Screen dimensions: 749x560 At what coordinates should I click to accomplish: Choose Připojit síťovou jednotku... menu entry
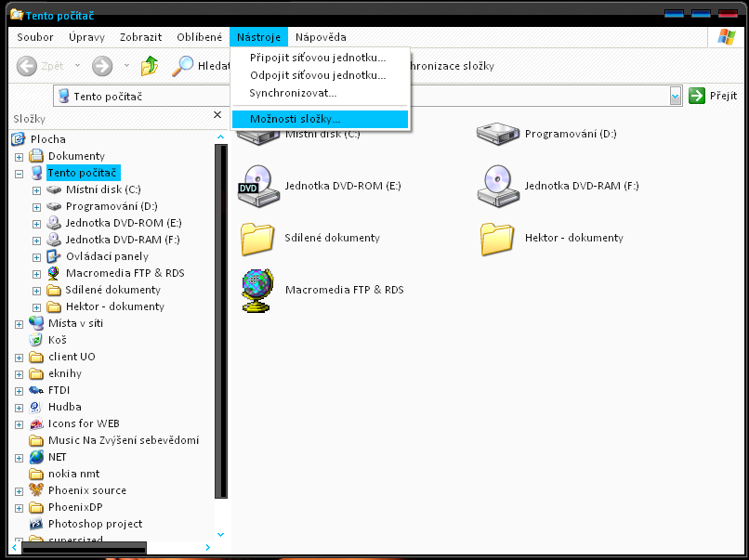click(320, 58)
